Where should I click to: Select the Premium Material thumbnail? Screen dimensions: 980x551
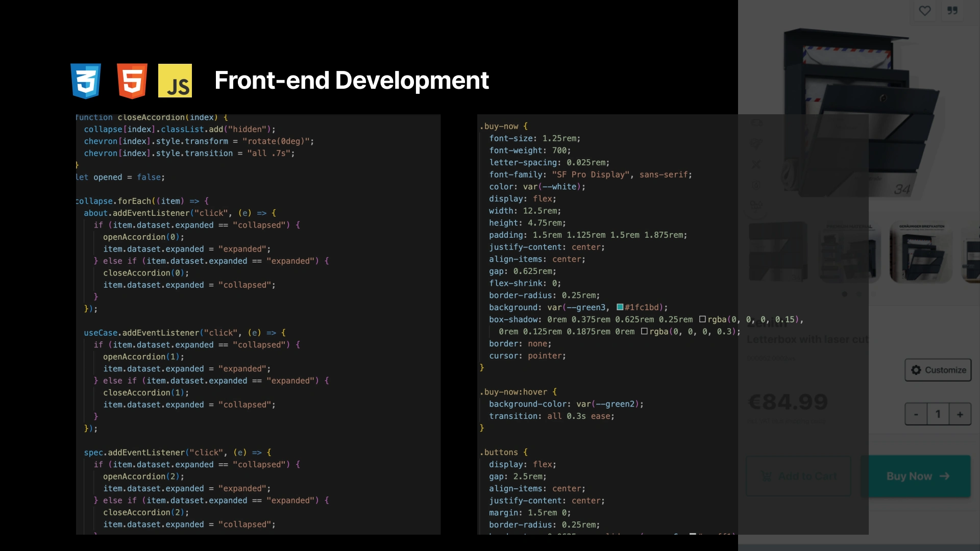[x=850, y=253]
